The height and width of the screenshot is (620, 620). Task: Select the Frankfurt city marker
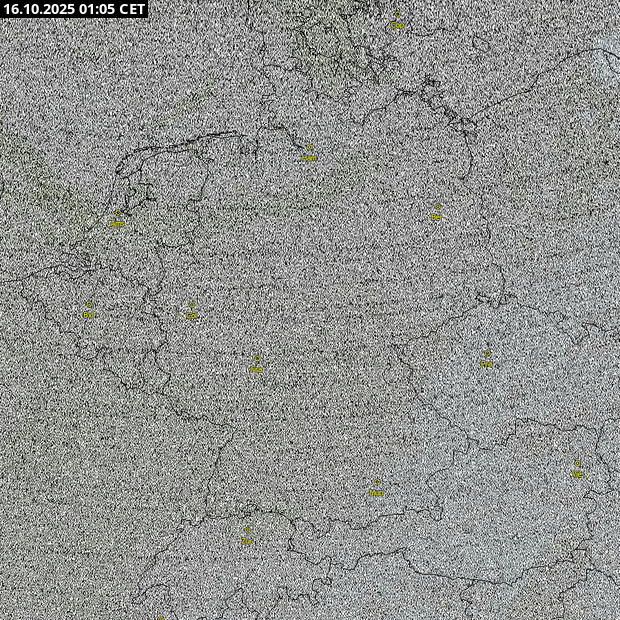pyautogui.click(x=256, y=365)
